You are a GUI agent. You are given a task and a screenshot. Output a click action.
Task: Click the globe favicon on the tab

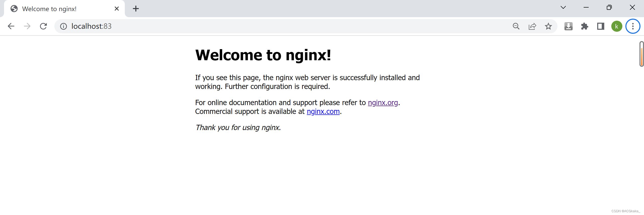(x=14, y=9)
